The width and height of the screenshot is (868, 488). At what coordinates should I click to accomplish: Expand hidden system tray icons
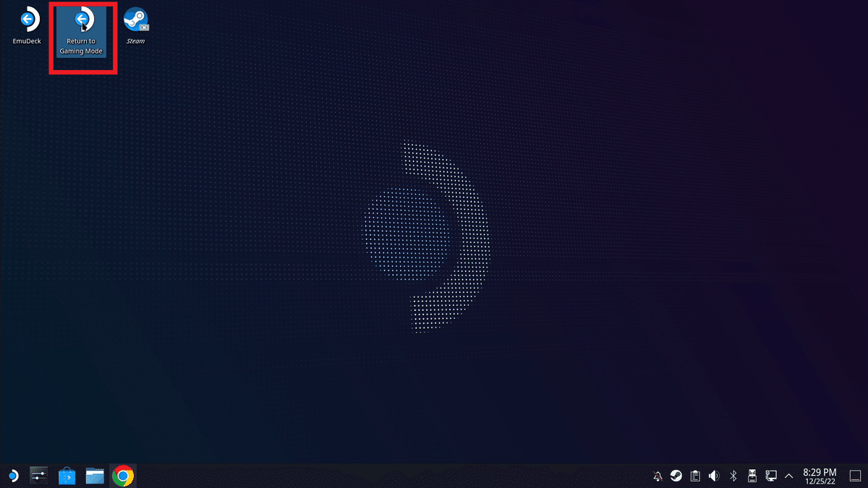[x=789, y=476]
